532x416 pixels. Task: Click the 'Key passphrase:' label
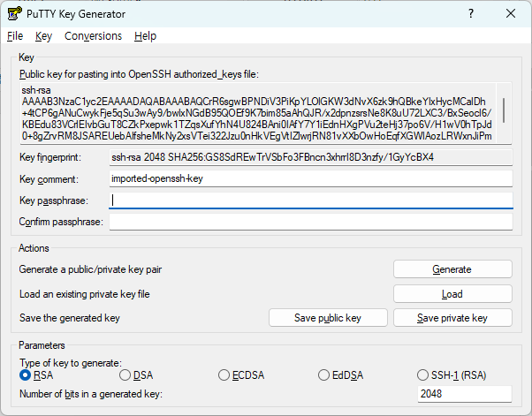[x=54, y=200]
